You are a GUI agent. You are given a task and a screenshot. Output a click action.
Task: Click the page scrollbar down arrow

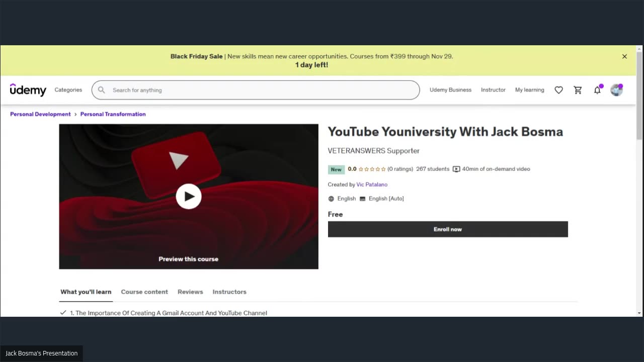[639, 313]
